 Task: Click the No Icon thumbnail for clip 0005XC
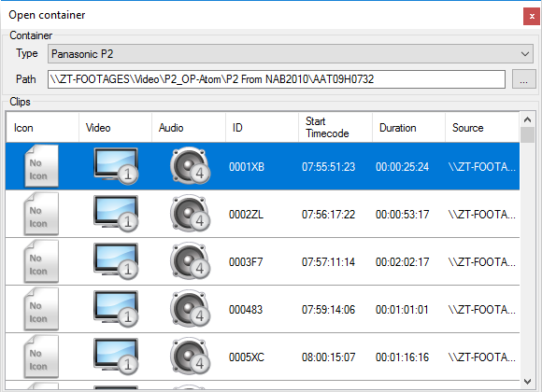[41, 357]
